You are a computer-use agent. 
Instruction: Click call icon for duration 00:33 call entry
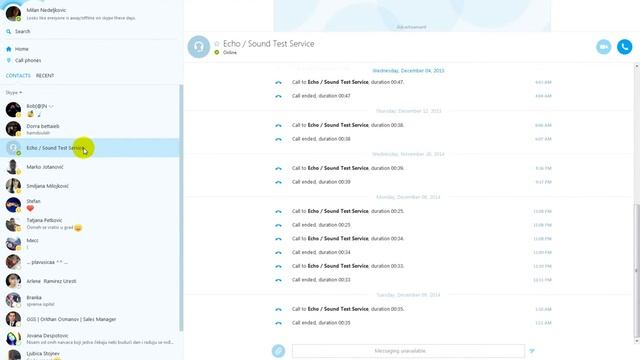click(278, 266)
